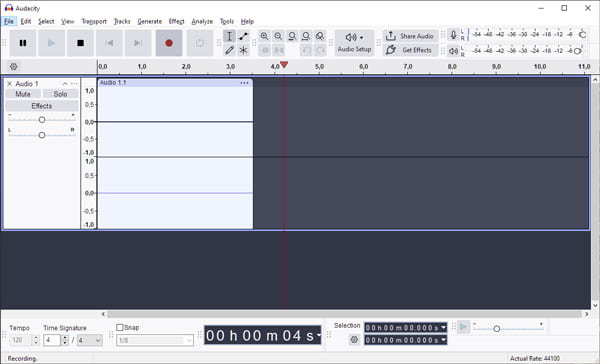Select the Selection (I-beam) tool
The height and width of the screenshot is (364, 600).
pyautogui.click(x=229, y=36)
